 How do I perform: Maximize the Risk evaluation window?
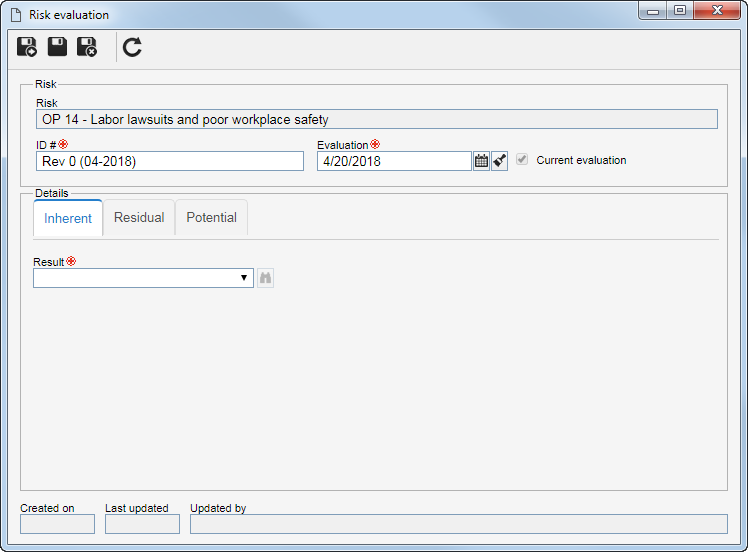click(x=680, y=10)
